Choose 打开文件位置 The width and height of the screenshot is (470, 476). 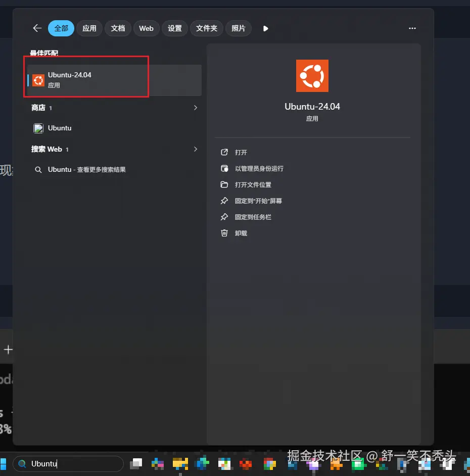253,184
